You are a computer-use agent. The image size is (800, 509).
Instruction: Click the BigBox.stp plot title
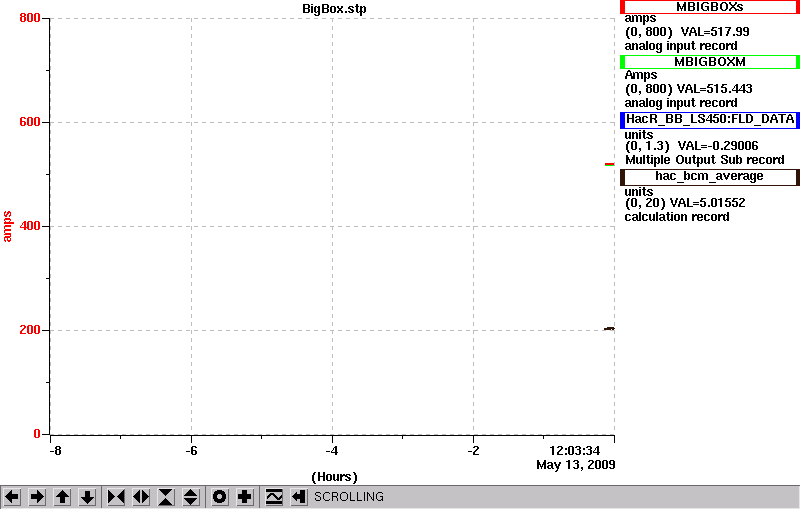pos(334,9)
